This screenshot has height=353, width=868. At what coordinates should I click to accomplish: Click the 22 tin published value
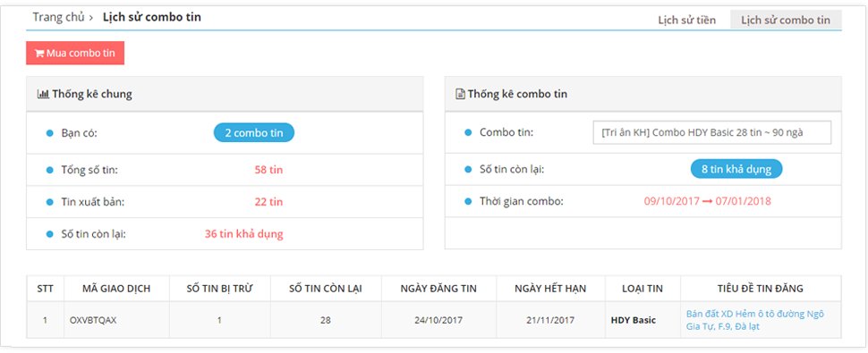pyautogui.click(x=268, y=202)
